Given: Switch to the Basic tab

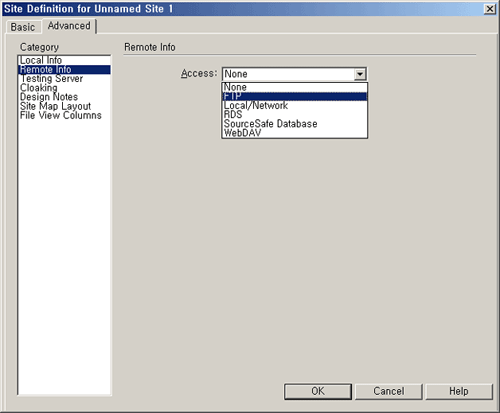Looking at the screenshot, I should (23, 27).
